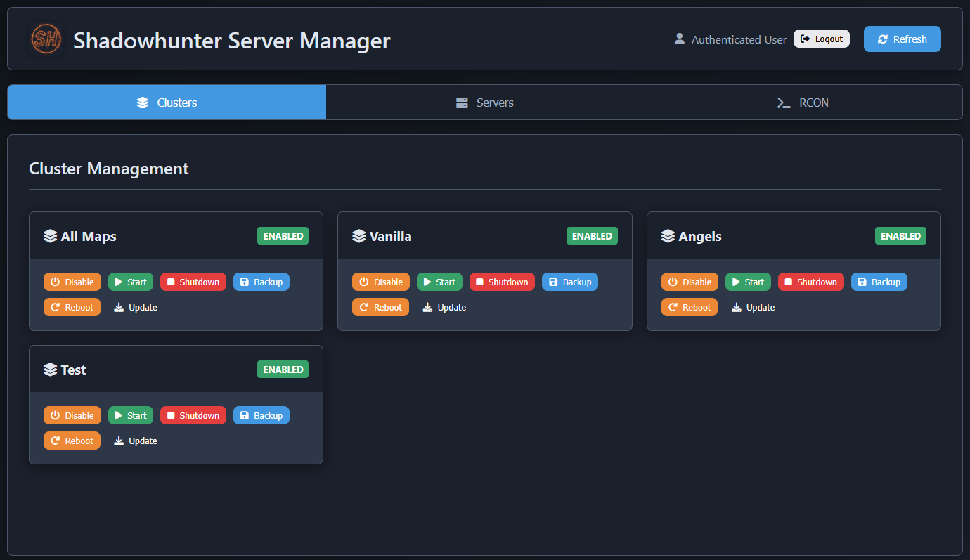
Task: Open the RCON tab
Action: [x=803, y=102]
